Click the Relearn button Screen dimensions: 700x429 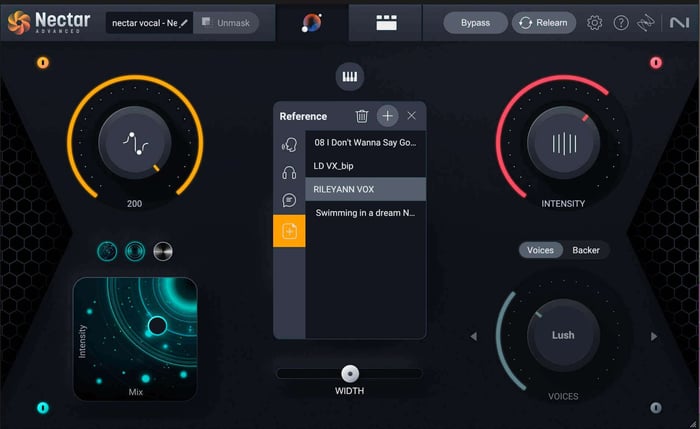544,23
